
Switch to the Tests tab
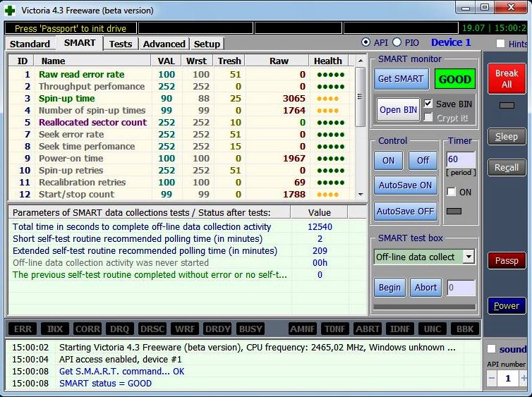pyautogui.click(x=121, y=44)
